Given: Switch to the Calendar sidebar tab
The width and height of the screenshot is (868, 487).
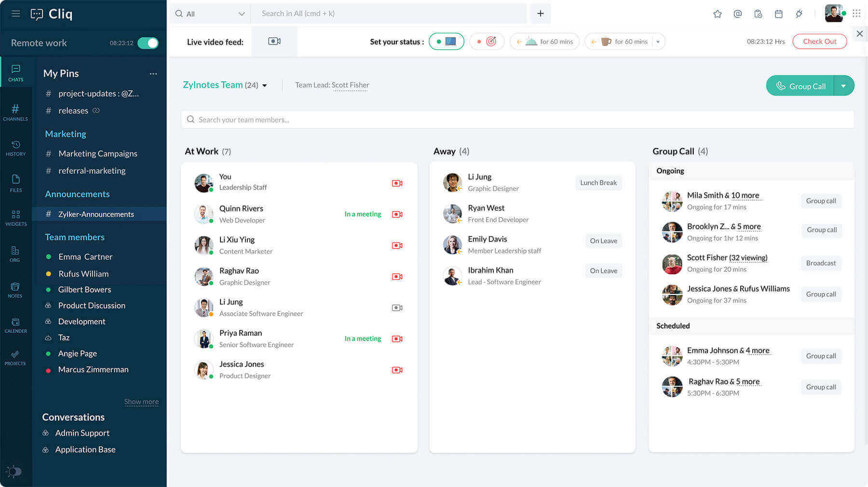Looking at the screenshot, I should coord(16,325).
